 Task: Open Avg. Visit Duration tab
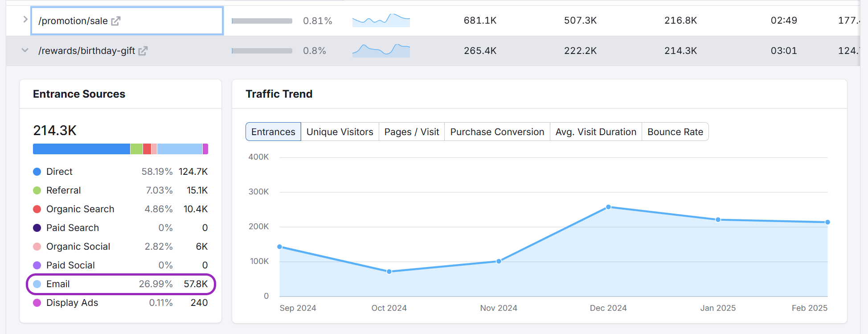coord(595,132)
